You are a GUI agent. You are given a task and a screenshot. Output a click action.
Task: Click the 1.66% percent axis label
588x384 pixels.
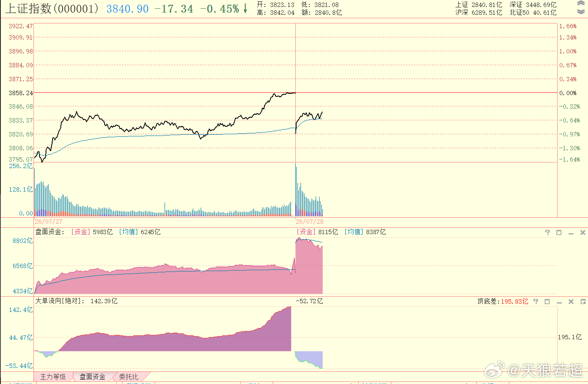[x=568, y=26]
